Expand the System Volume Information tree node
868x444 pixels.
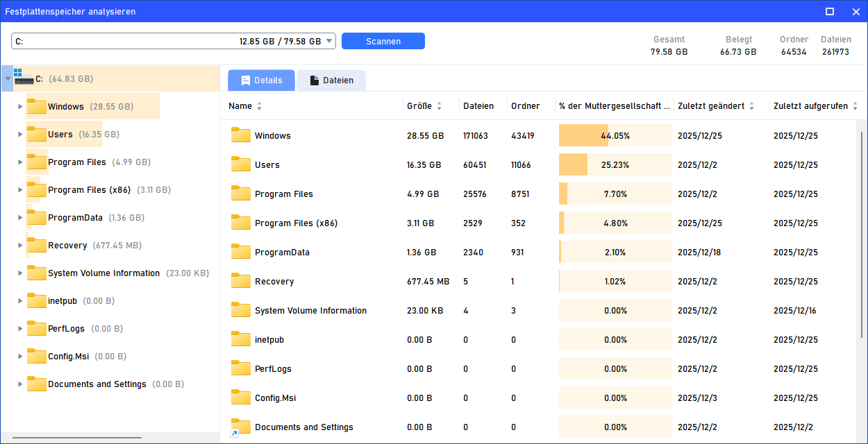click(20, 273)
